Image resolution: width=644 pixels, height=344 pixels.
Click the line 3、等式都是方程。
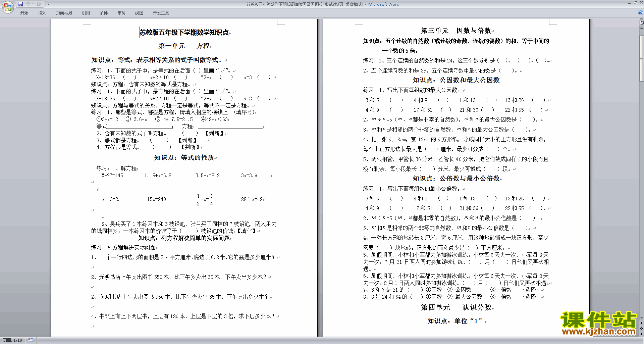pos(118,140)
